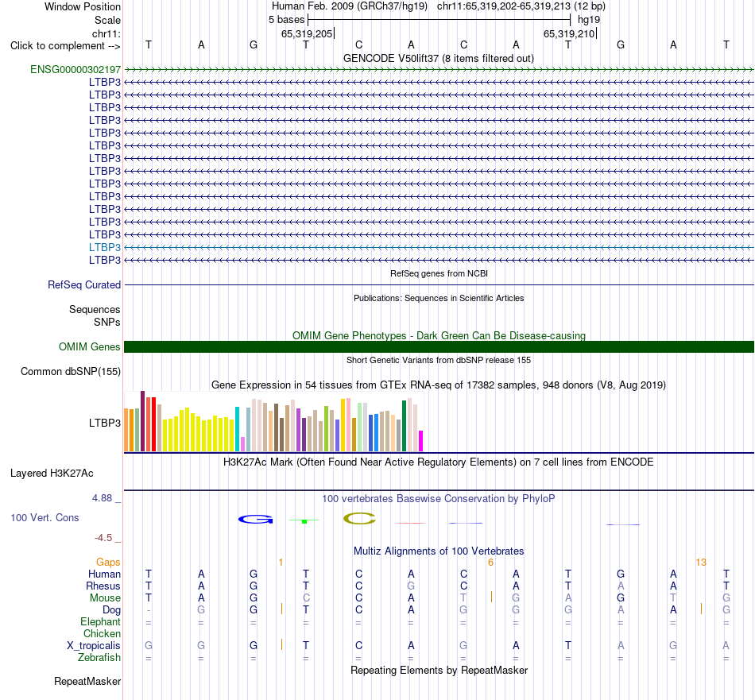755x700 pixels.
Task: Click the orange gap count 6
Action: (490, 563)
